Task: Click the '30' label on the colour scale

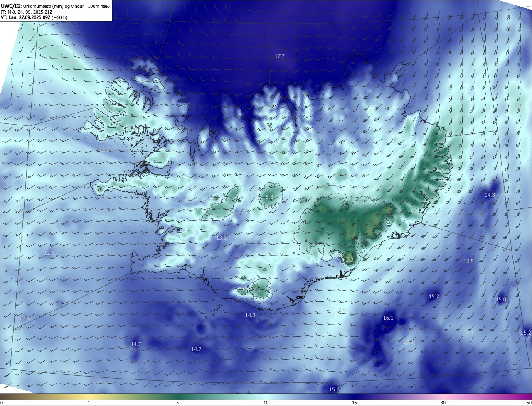Action: pos(443,403)
